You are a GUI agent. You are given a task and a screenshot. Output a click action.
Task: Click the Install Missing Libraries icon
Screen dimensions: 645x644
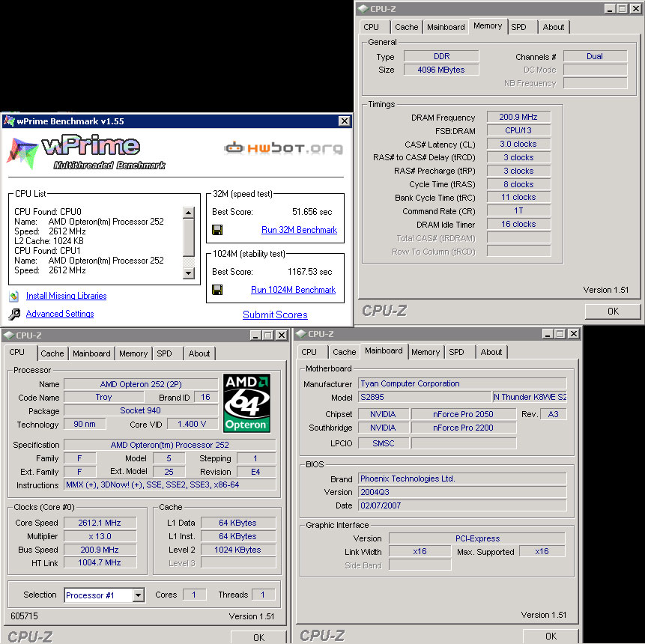point(14,296)
